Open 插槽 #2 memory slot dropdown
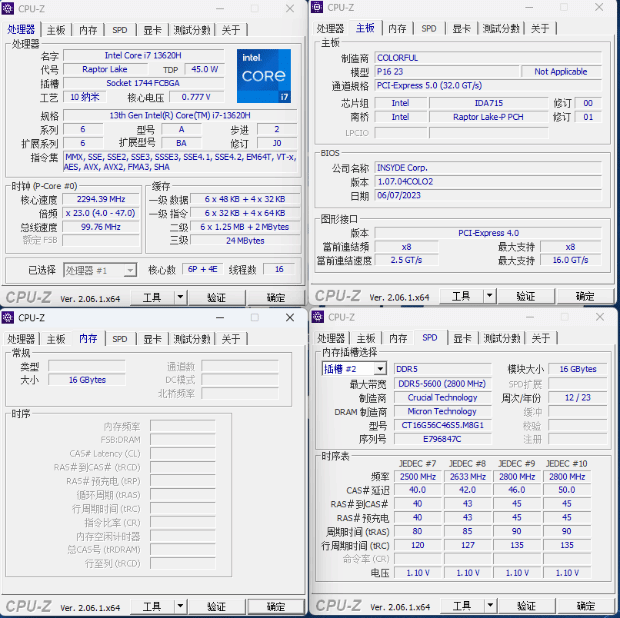 (x=354, y=369)
